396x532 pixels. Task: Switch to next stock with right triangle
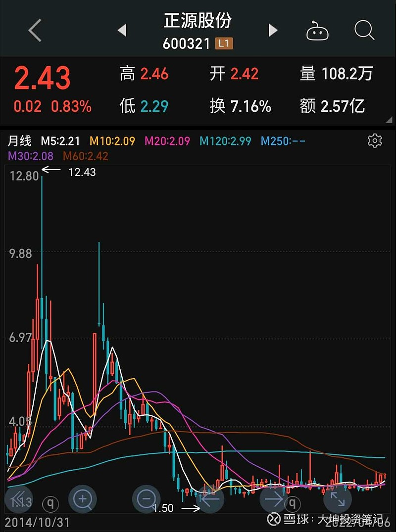[273, 30]
